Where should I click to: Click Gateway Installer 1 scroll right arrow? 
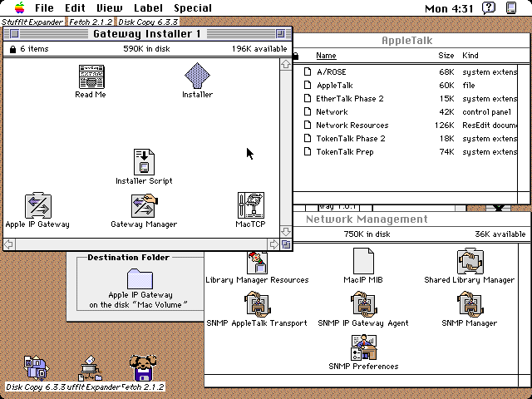tap(273, 244)
